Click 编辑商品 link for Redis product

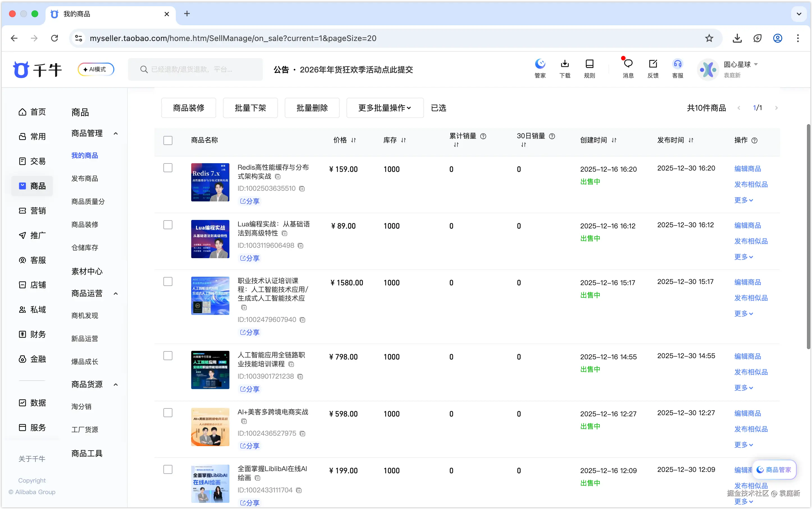(747, 169)
